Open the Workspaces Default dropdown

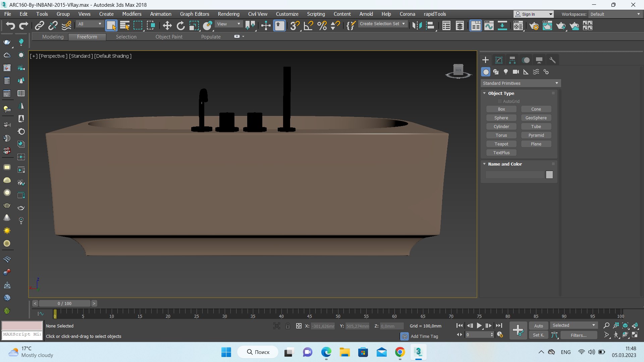point(615,14)
